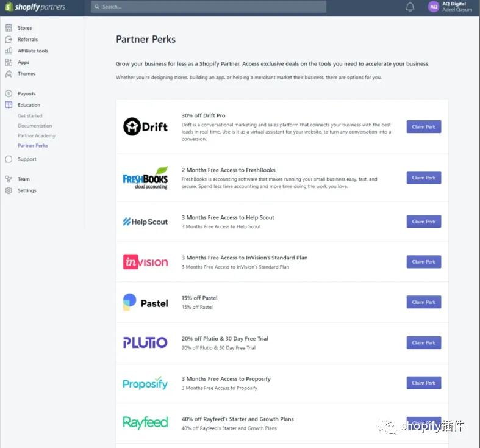Click the AQ account avatar

click(x=434, y=7)
